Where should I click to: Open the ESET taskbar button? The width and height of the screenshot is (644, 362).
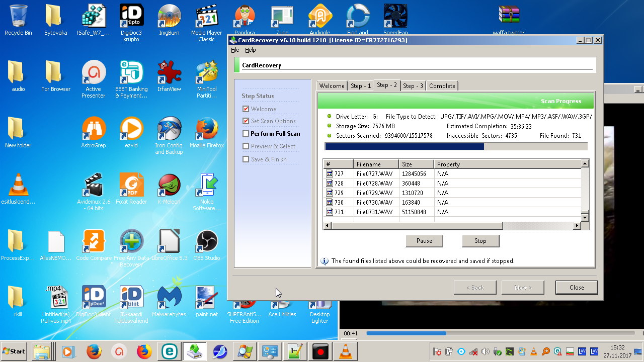coord(169,351)
